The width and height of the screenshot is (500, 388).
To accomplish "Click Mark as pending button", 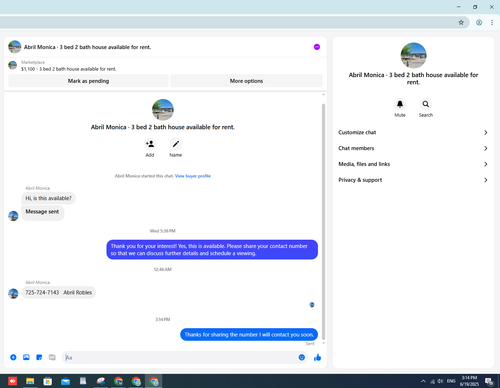I will click(x=88, y=81).
